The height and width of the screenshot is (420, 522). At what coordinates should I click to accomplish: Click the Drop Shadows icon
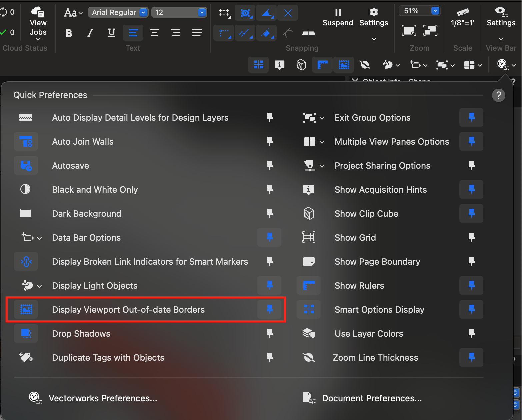click(x=26, y=334)
